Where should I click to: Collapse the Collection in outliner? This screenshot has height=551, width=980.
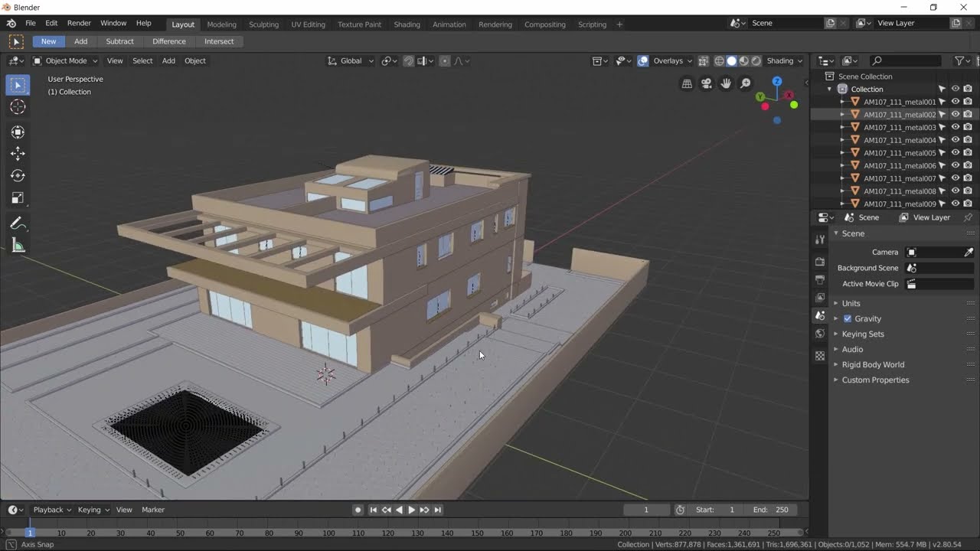(829, 89)
